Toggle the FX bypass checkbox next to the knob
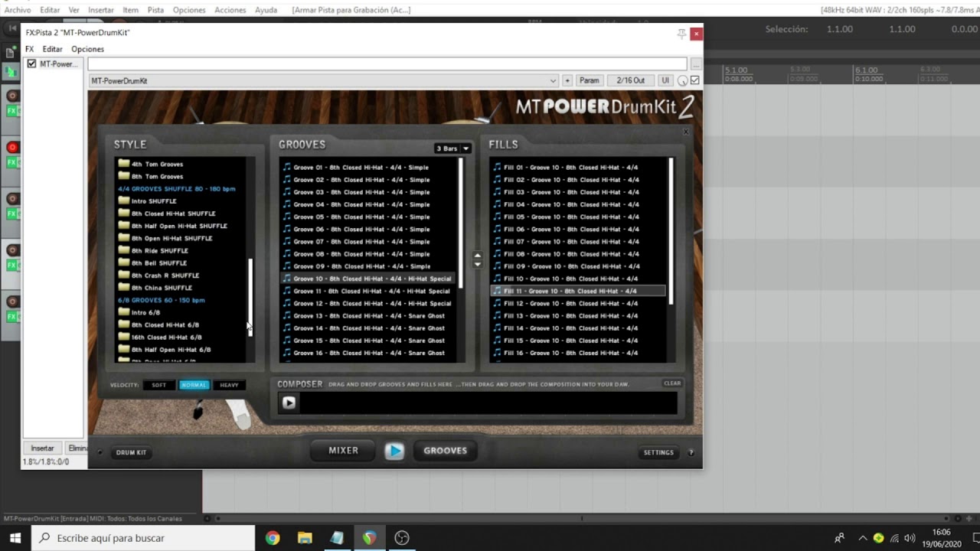 (x=695, y=80)
